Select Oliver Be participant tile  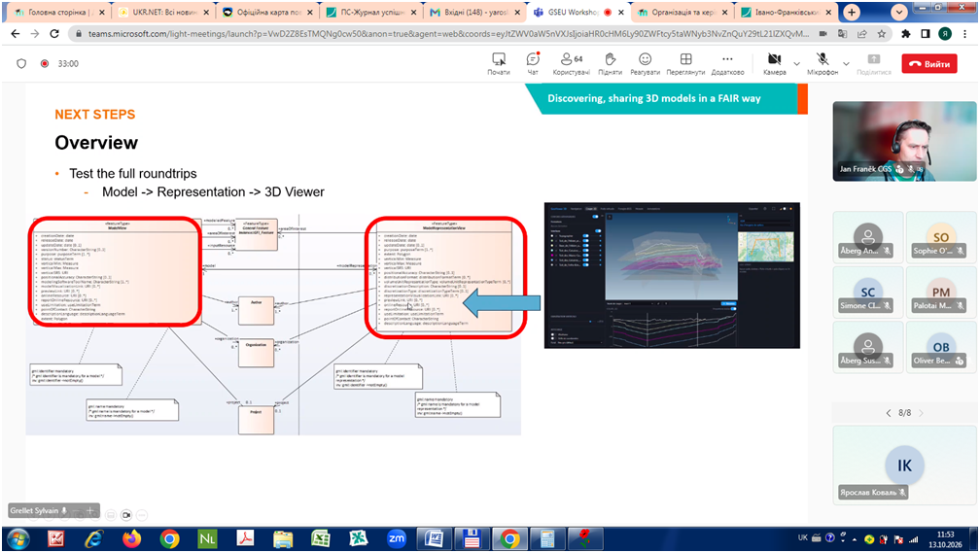click(x=940, y=347)
